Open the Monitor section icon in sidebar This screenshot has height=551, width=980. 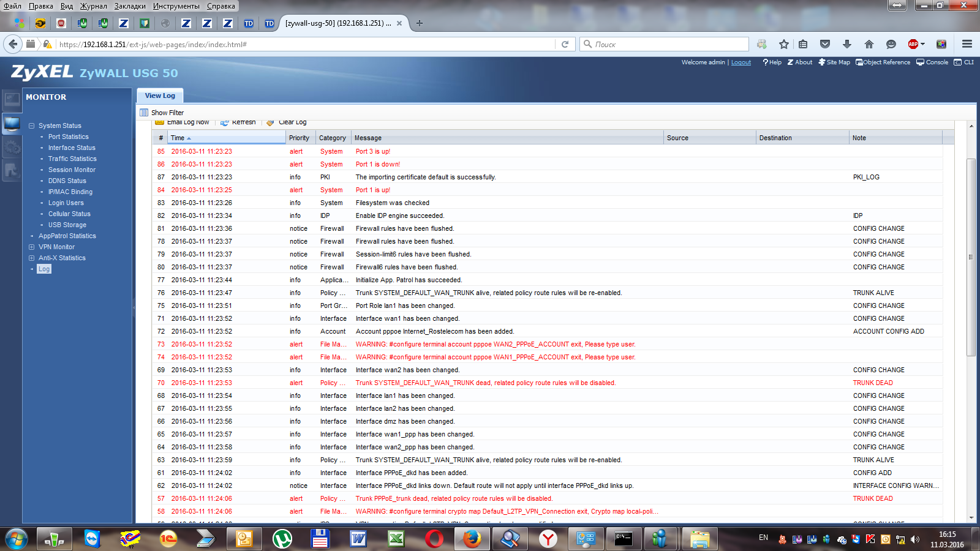pos(12,124)
